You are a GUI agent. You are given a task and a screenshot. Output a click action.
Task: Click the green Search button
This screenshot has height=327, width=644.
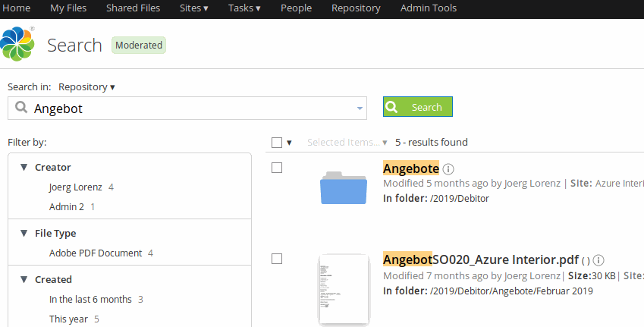418,107
